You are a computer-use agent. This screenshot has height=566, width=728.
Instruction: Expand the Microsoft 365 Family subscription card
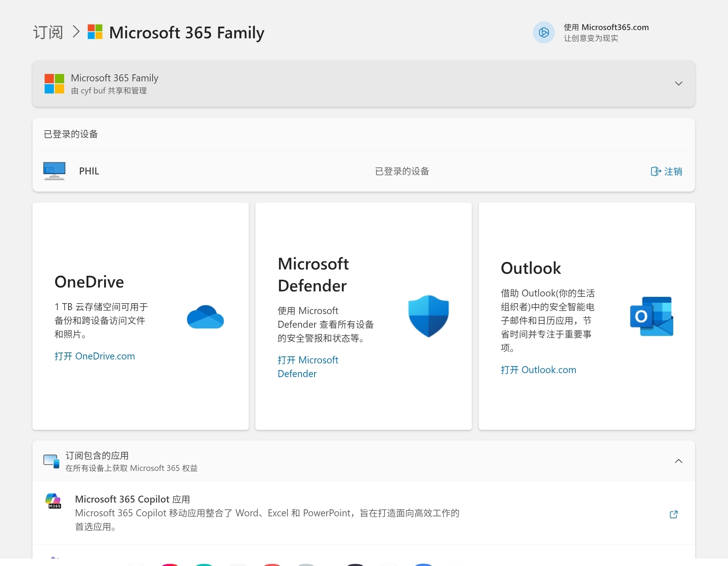[x=679, y=83]
